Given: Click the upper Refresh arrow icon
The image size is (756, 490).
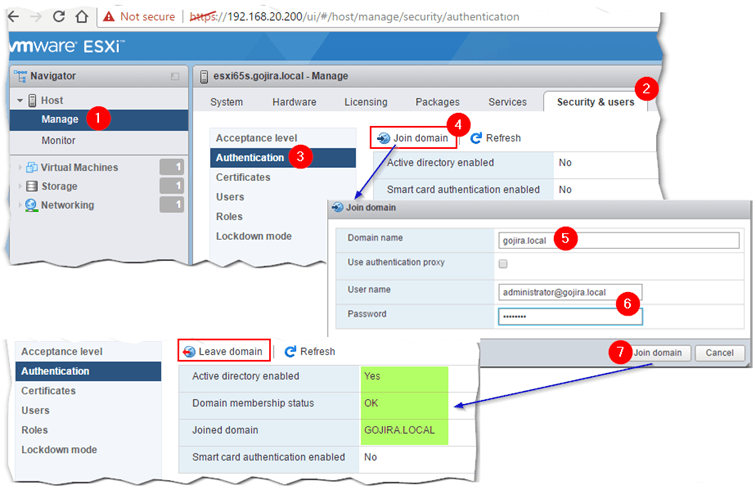Looking at the screenshot, I should point(476,138).
